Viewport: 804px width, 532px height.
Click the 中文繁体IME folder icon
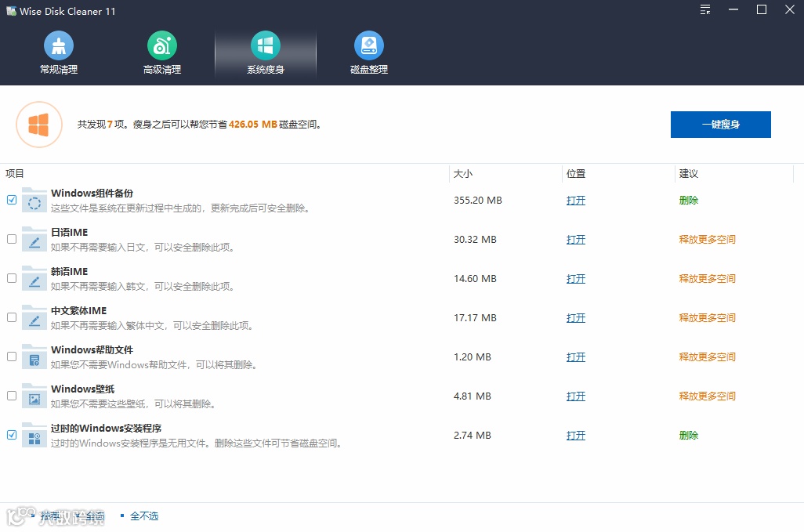tap(34, 318)
